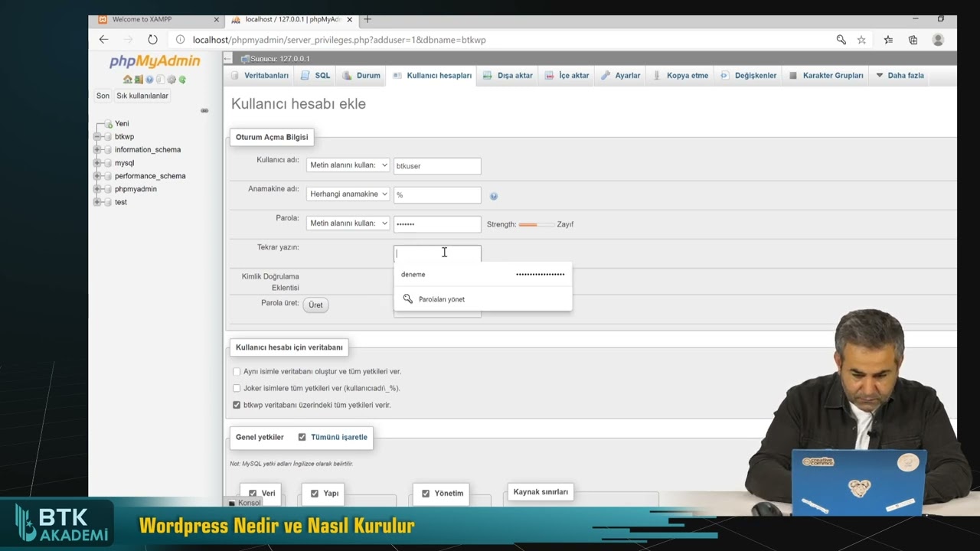This screenshot has height=551, width=980.
Task: Open Kullanıcı adı 'Metin alanını kullan' dropdown
Action: 348,165
